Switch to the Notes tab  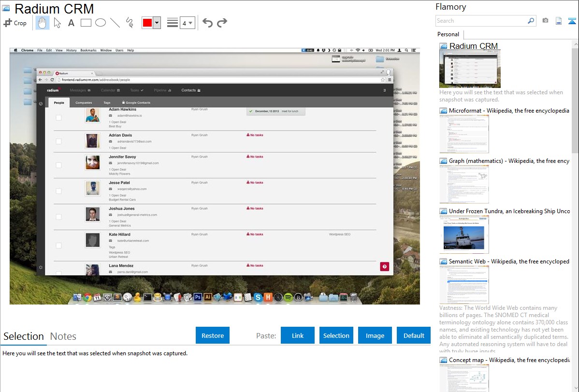pyautogui.click(x=63, y=336)
